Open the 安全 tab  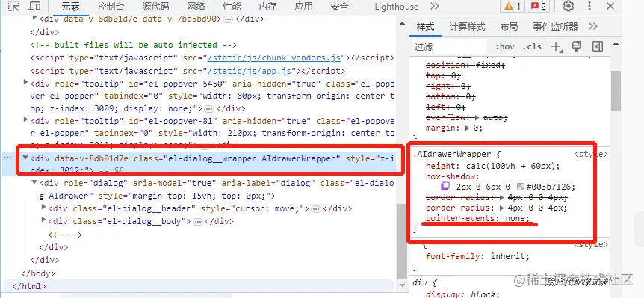(x=339, y=7)
